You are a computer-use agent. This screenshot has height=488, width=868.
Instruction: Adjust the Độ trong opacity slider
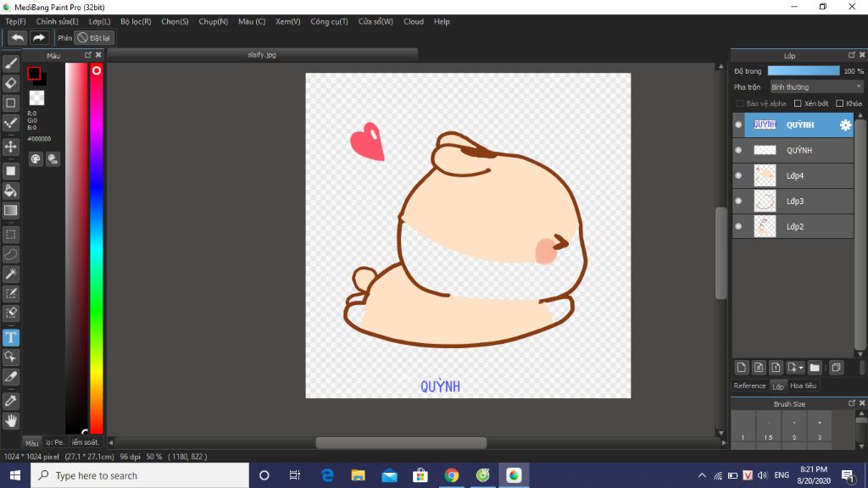804,71
